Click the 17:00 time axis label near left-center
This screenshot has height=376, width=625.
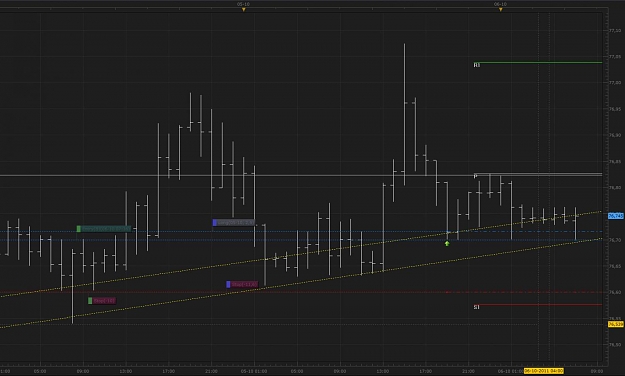168,371
